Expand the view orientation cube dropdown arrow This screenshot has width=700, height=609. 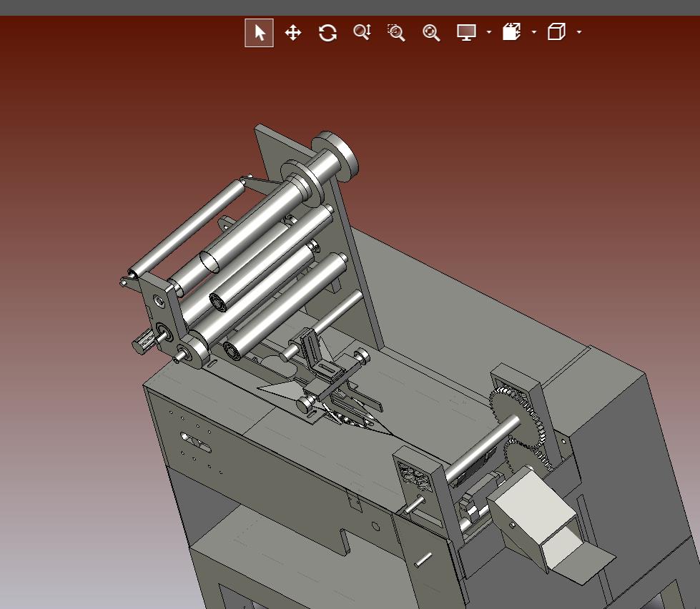coord(579,32)
